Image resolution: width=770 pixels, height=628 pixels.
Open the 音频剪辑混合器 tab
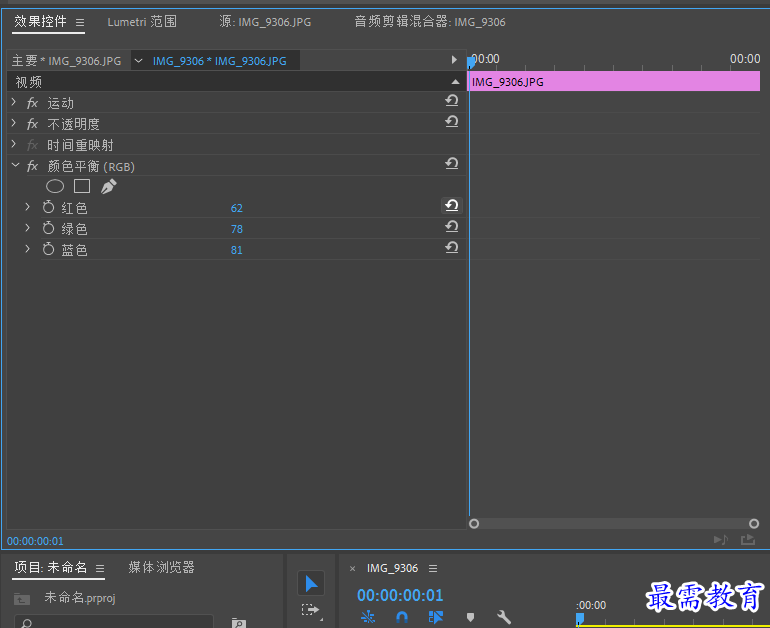coord(430,22)
